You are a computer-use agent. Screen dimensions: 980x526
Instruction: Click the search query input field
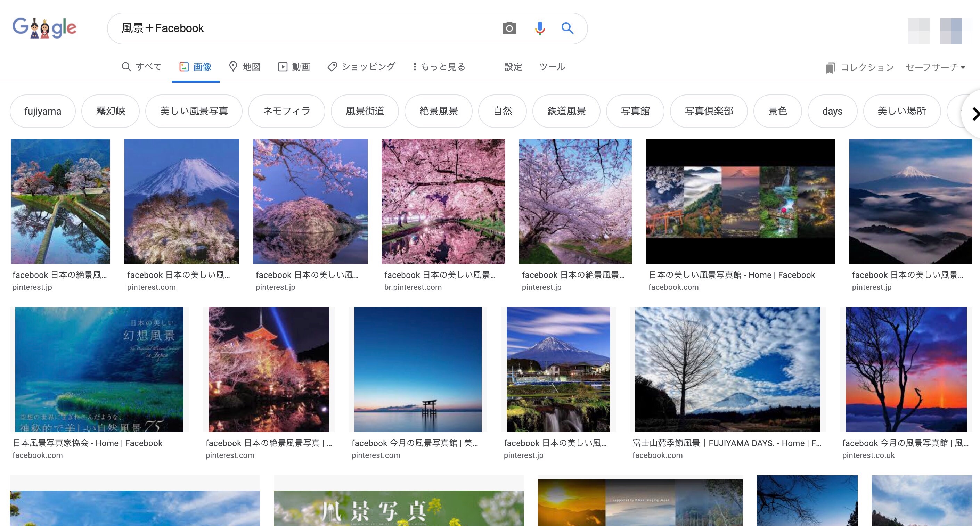(x=304, y=28)
